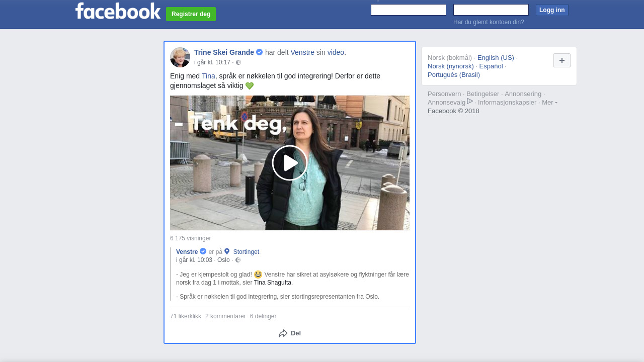Screen dimensions: 644x362
Task: Click the green heart emoji in post
Action: [x=250, y=86]
